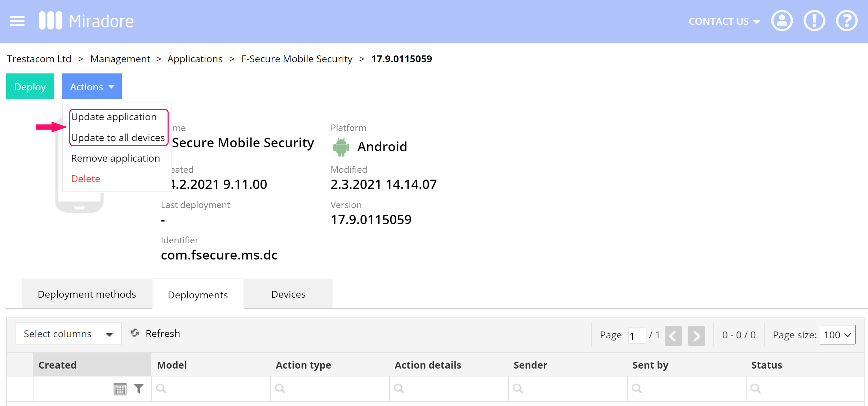The image size is (868, 406).
Task: Sort by Status column header
Action: click(805, 365)
